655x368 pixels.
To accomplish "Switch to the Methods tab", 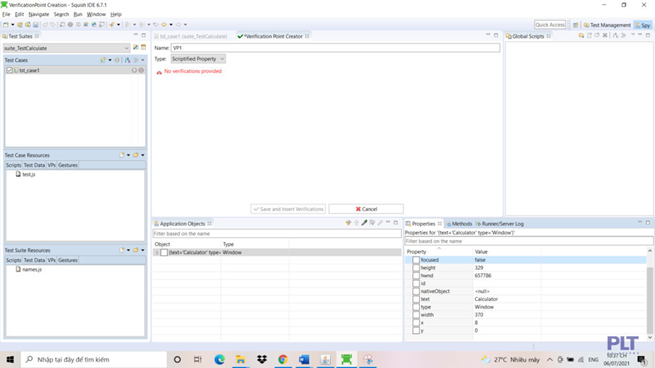I will (459, 224).
